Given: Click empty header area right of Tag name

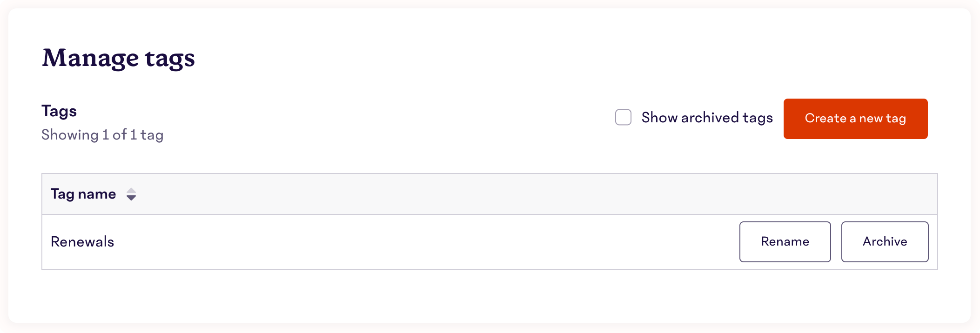Looking at the screenshot, I should (535, 194).
